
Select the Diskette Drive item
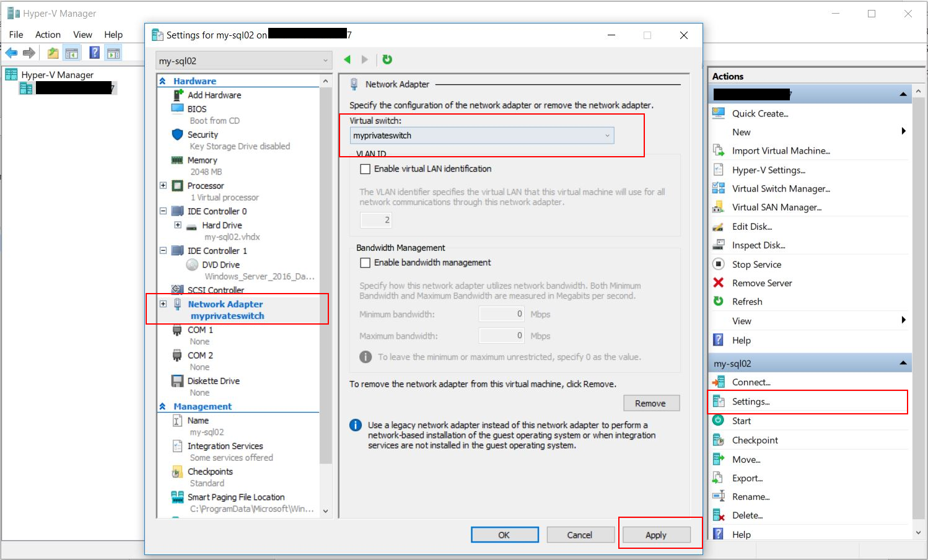pyautogui.click(x=213, y=381)
